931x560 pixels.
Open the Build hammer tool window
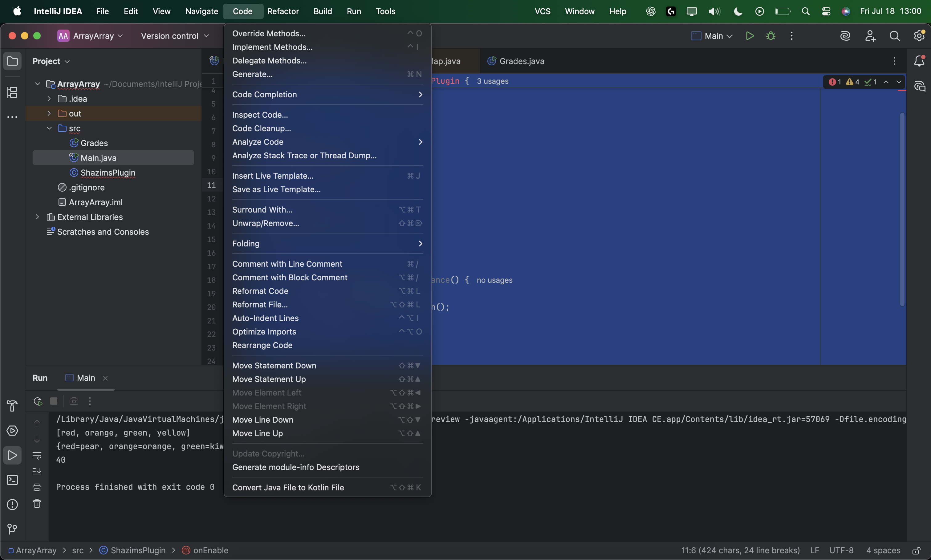[12, 406]
